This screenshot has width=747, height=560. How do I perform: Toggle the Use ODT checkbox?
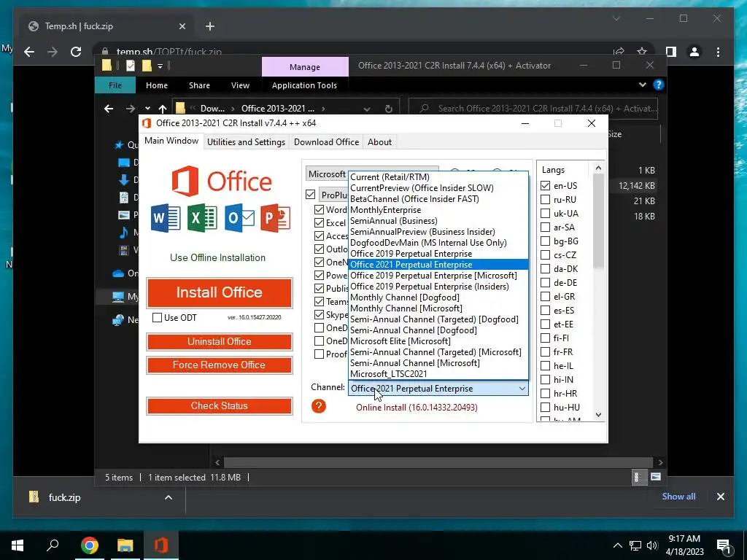tap(158, 318)
